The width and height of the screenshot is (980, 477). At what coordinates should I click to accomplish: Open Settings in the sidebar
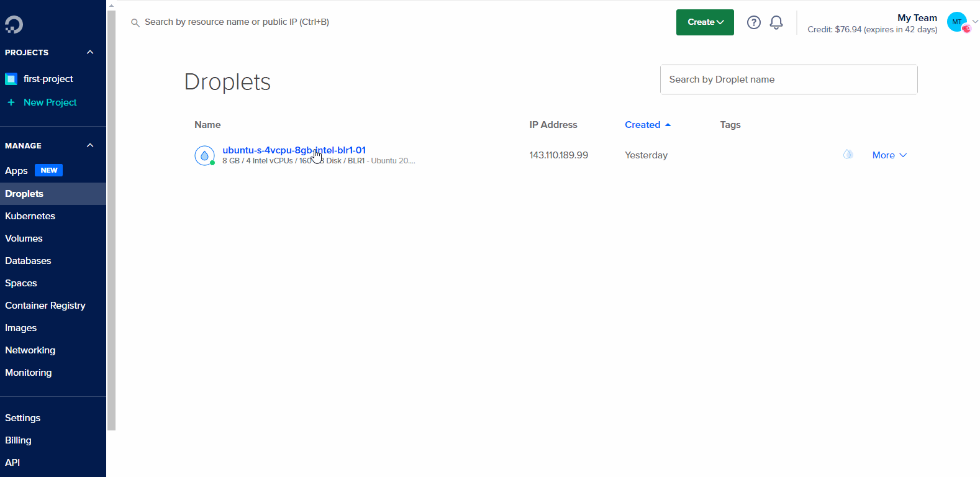pos(22,418)
